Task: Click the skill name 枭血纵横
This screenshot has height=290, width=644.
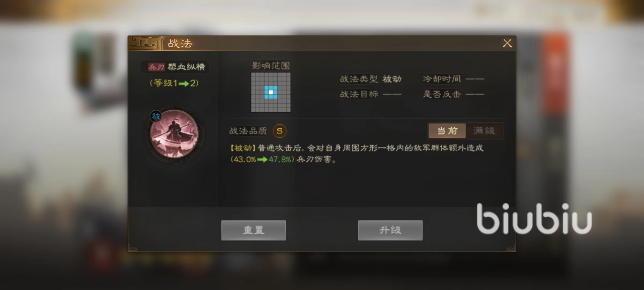Action: pos(186,67)
